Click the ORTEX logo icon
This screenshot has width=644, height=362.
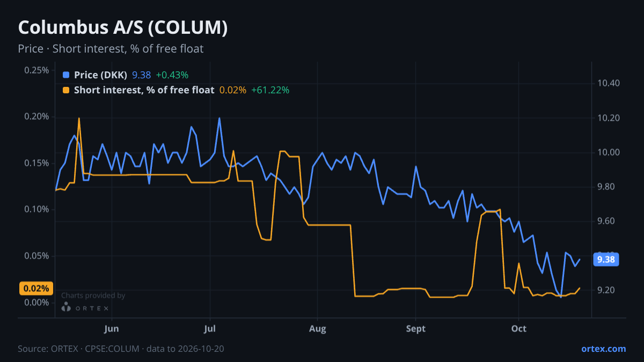66,307
